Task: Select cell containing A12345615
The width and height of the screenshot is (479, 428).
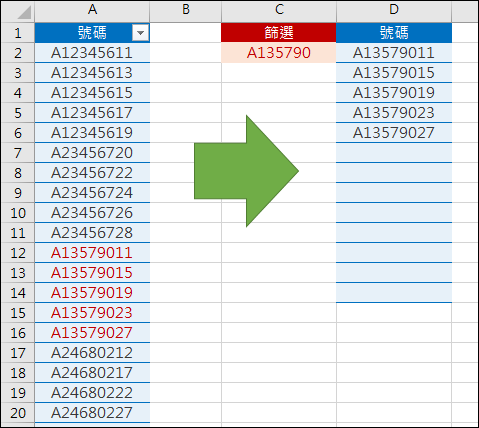Action: click(x=92, y=93)
